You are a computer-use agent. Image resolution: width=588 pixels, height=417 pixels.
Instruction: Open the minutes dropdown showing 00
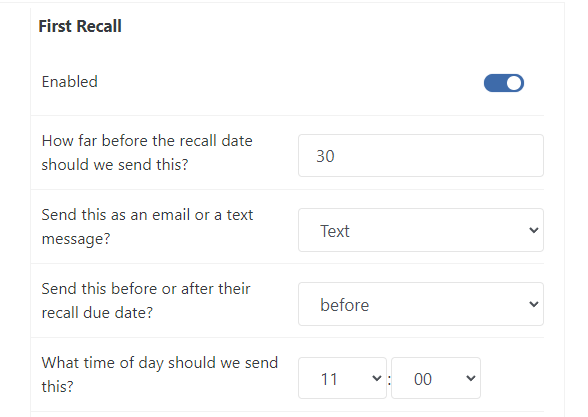point(436,378)
